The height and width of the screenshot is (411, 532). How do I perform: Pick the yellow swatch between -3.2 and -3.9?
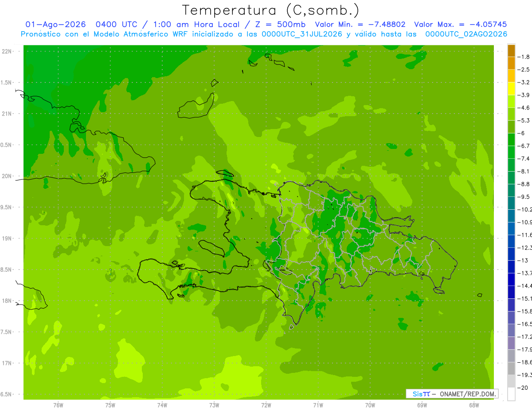(x=511, y=89)
